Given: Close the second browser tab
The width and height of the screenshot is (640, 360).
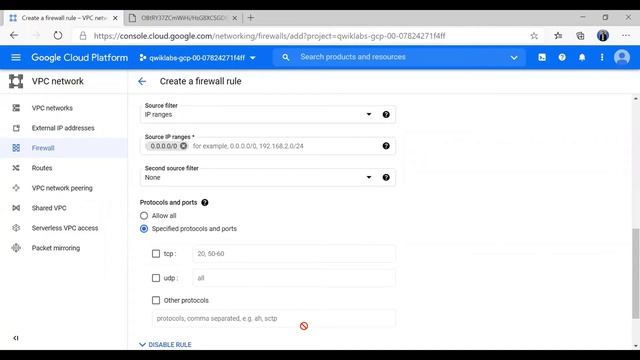Looking at the screenshot, I should click(235, 18).
